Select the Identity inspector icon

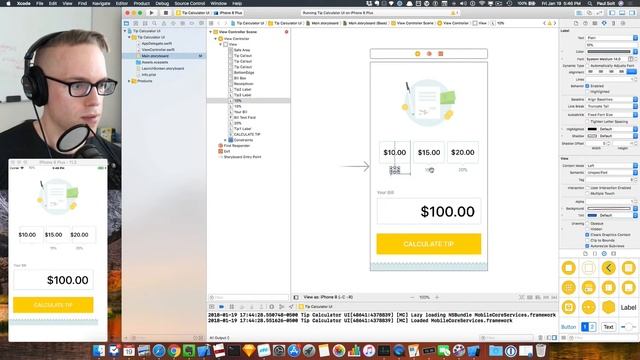(595, 23)
